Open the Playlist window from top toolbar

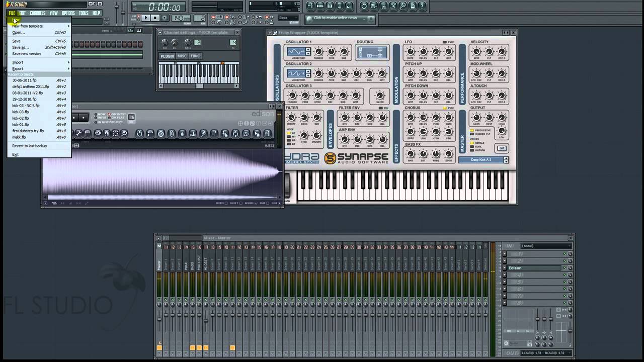click(x=310, y=6)
